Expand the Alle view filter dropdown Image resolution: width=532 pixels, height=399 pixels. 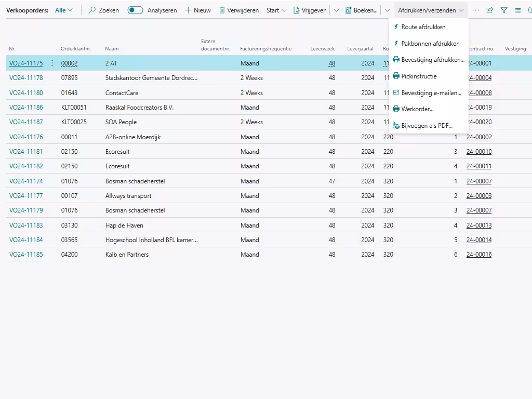click(x=64, y=10)
